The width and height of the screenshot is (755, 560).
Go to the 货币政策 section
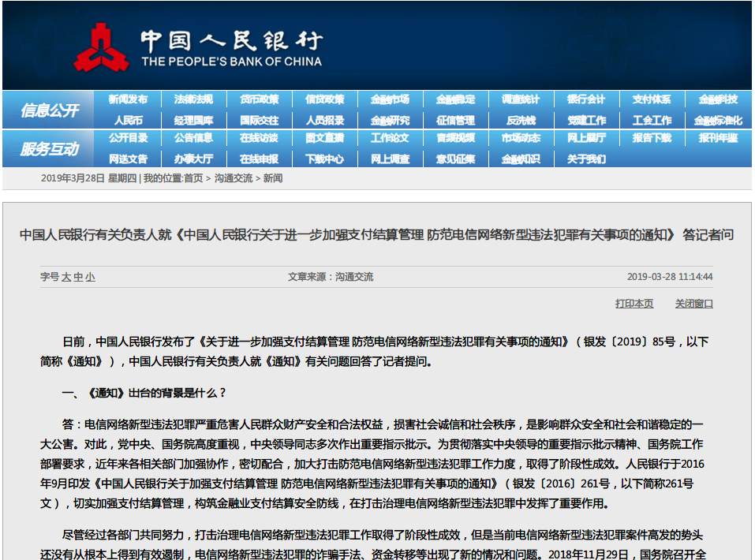click(x=259, y=100)
